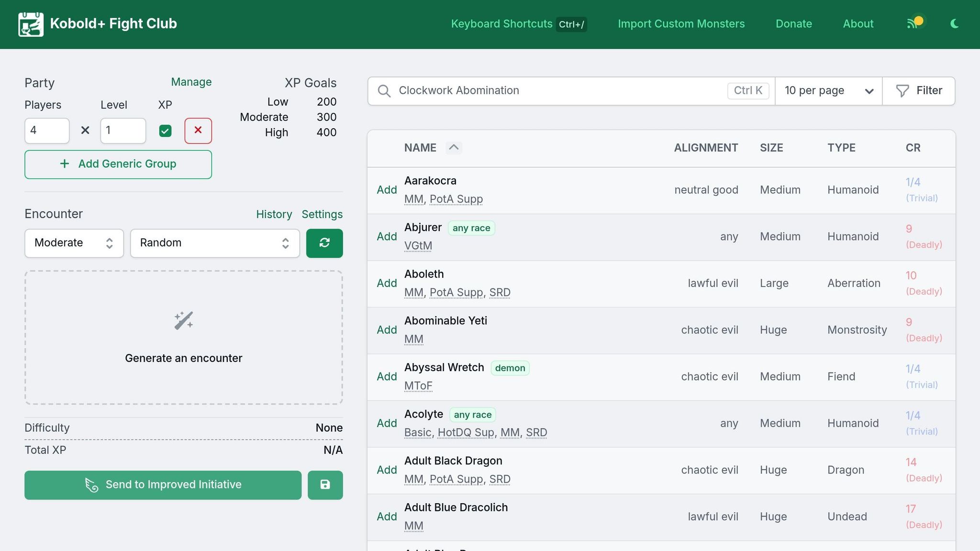
Task: Click the red X to remove party group
Action: tap(198, 131)
